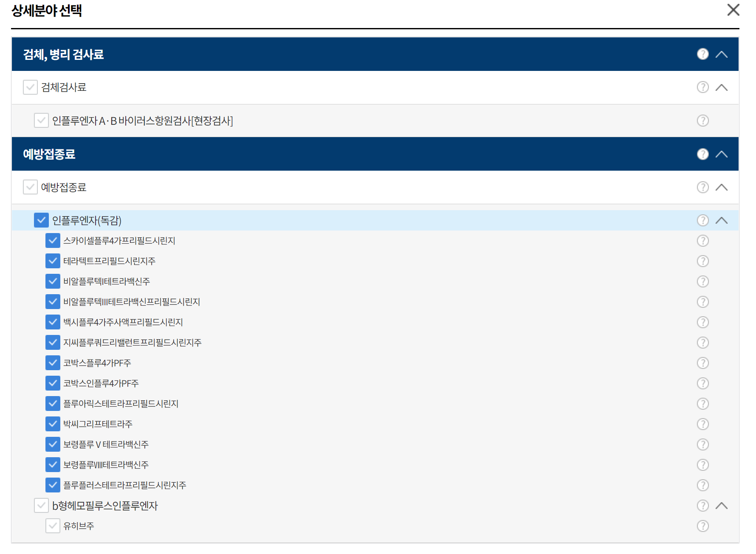Collapse the 인플루엔자(독감) list
The height and width of the screenshot is (554, 756).
(722, 220)
